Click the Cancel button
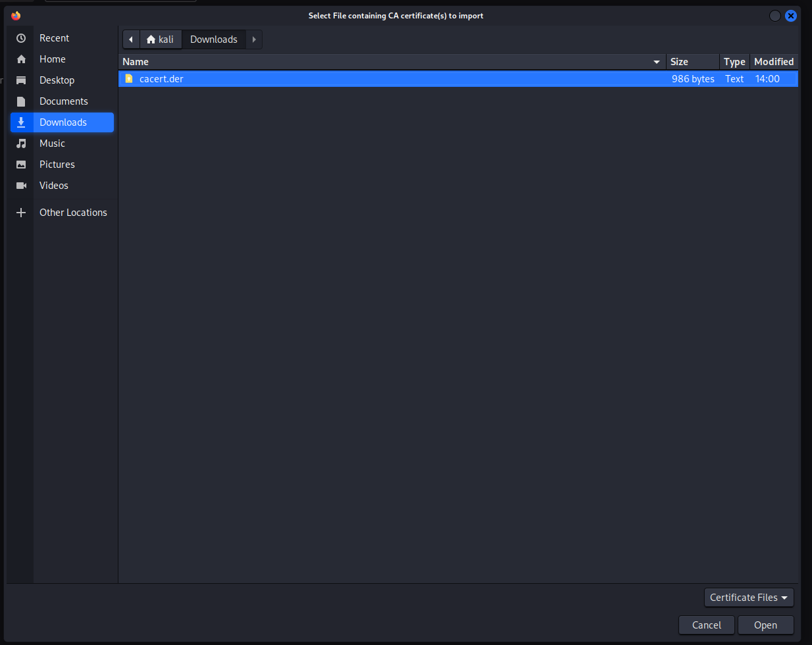Screen dimensions: 812x645 pos(707,625)
